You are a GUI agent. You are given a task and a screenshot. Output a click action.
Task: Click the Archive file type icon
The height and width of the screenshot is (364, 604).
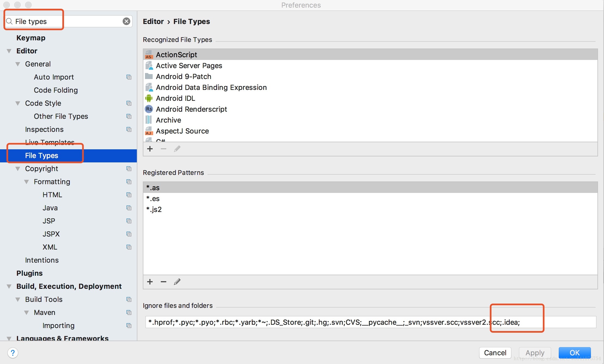tap(149, 120)
